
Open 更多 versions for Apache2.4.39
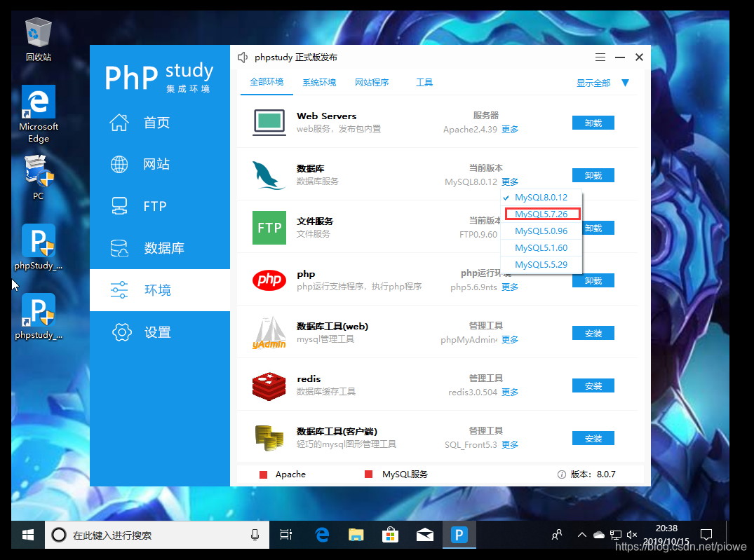tap(510, 129)
